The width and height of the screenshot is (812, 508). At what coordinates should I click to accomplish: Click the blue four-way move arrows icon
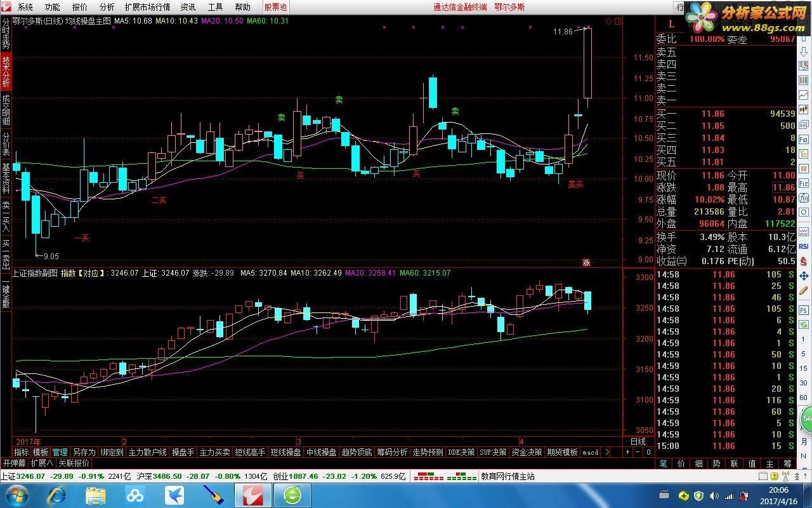point(804,276)
